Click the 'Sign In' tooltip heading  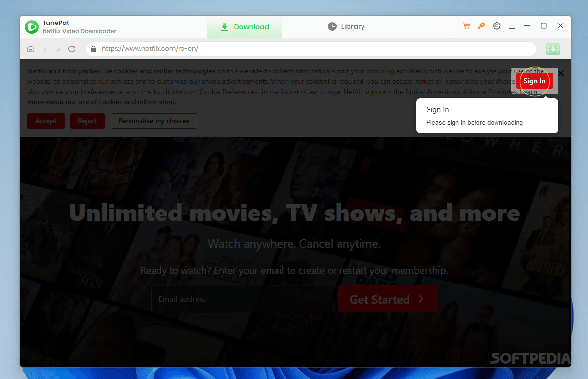pyautogui.click(x=437, y=110)
